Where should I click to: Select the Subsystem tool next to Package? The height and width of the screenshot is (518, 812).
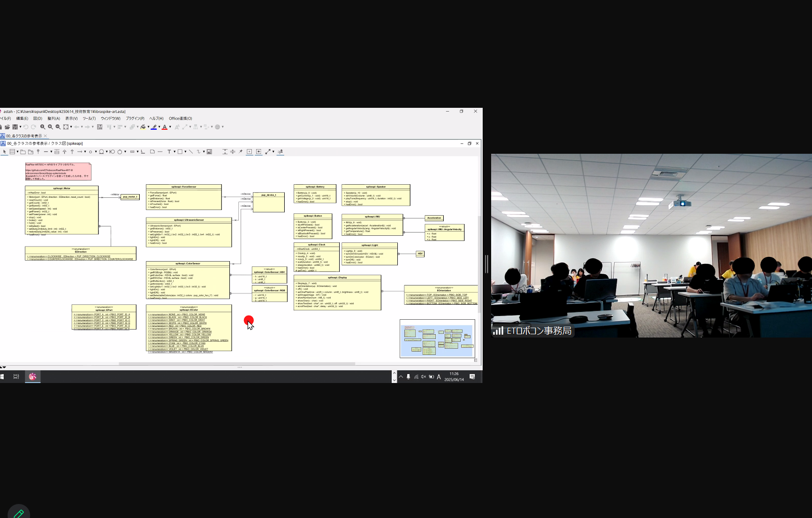(x=30, y=151)
